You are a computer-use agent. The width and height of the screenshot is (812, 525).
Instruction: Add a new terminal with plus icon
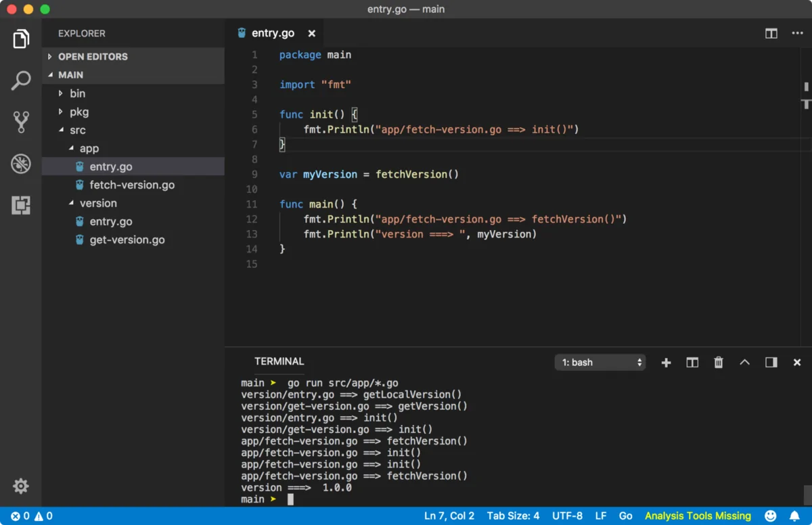coord(666,363)
